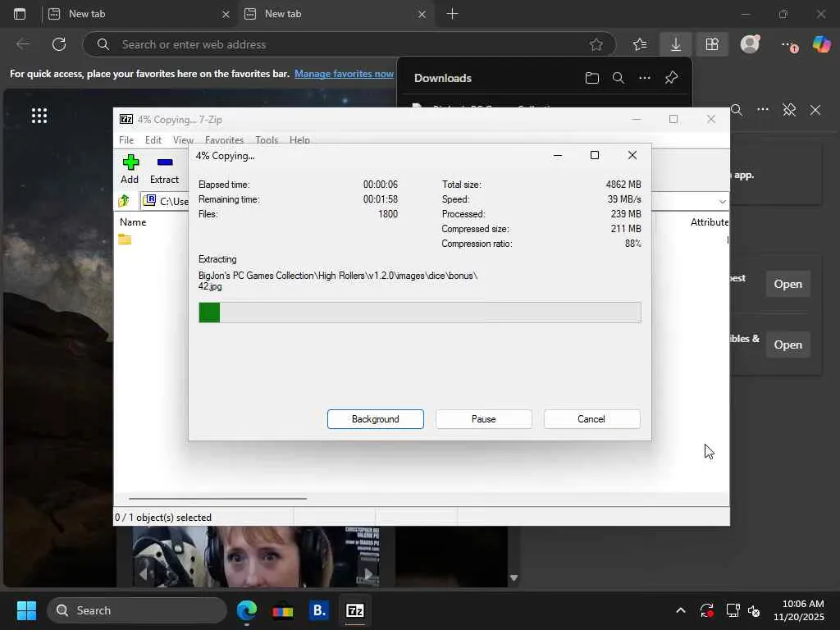Screen dimensions: 840x630
Task: Switch to the second New tab
Action: [x=335, y=14]
